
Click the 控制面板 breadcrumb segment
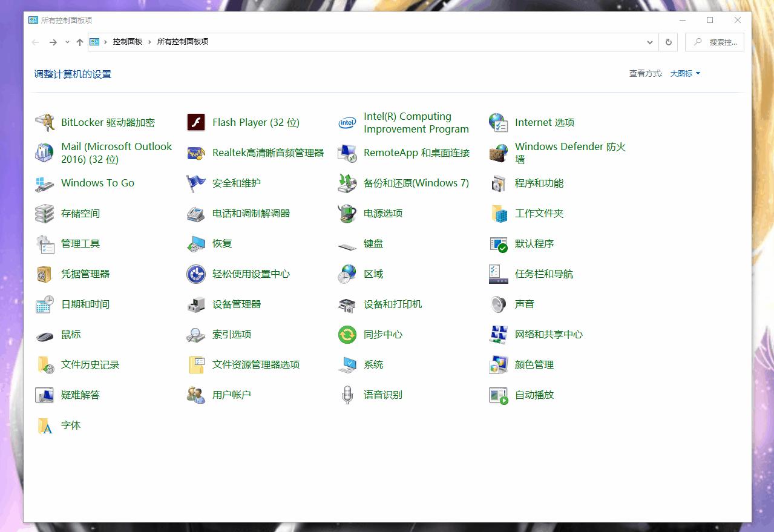point(128,42)
